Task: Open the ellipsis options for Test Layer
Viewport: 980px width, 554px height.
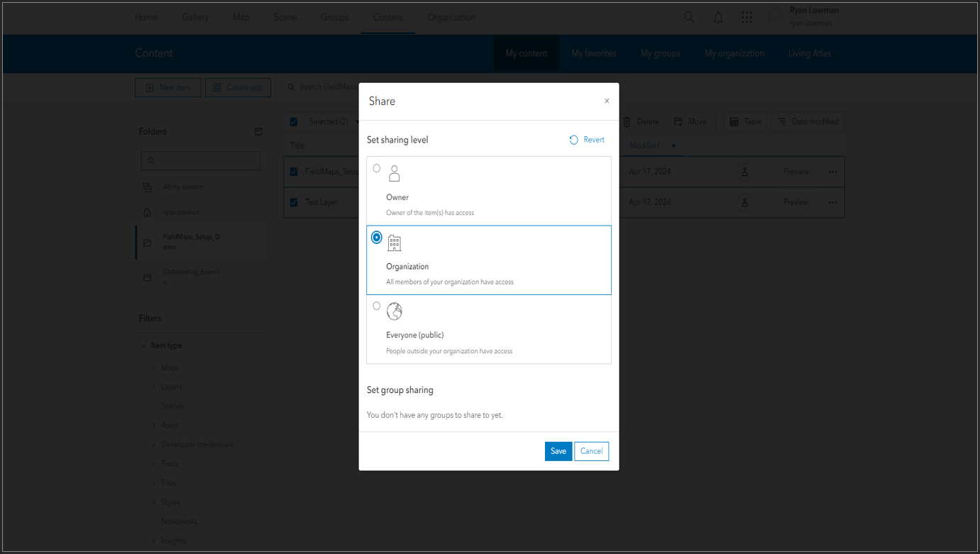Action: tap(832, 202)
